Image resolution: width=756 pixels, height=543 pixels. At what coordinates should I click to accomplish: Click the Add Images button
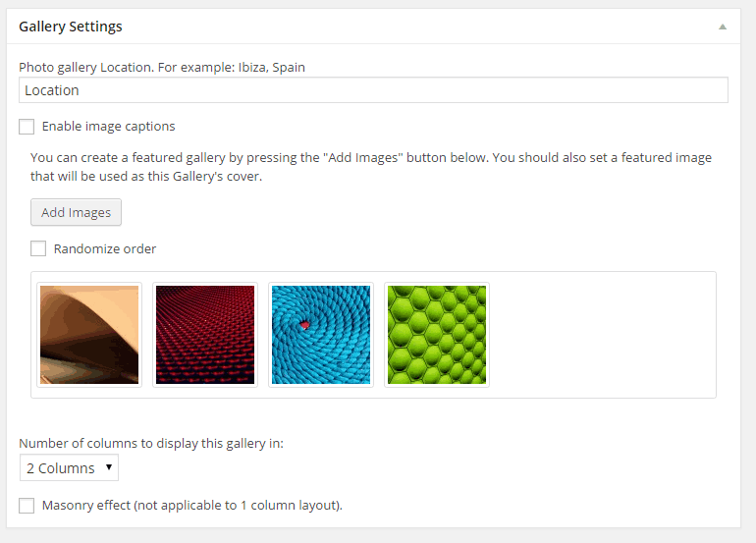point(77,212)
